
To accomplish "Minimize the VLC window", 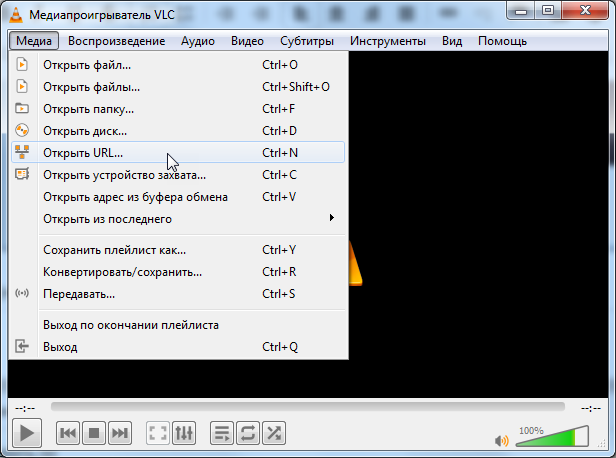I will click(521, 11).
